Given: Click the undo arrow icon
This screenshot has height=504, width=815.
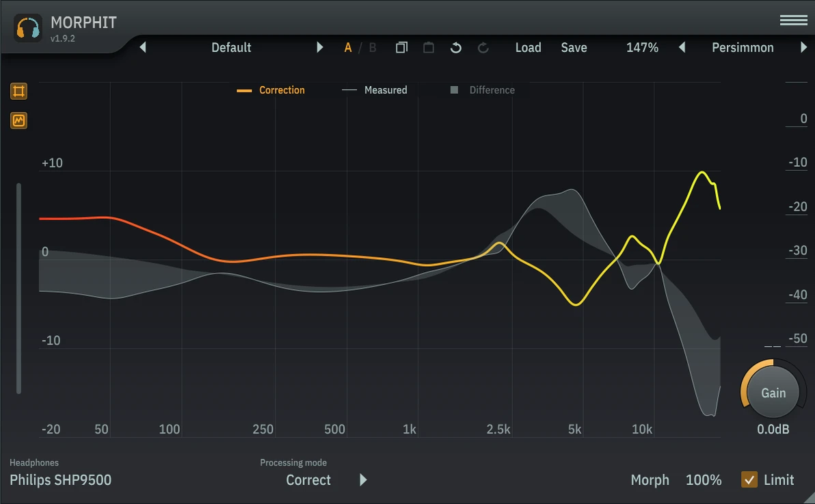Looking at the screenshot, I should click(456, 48).
